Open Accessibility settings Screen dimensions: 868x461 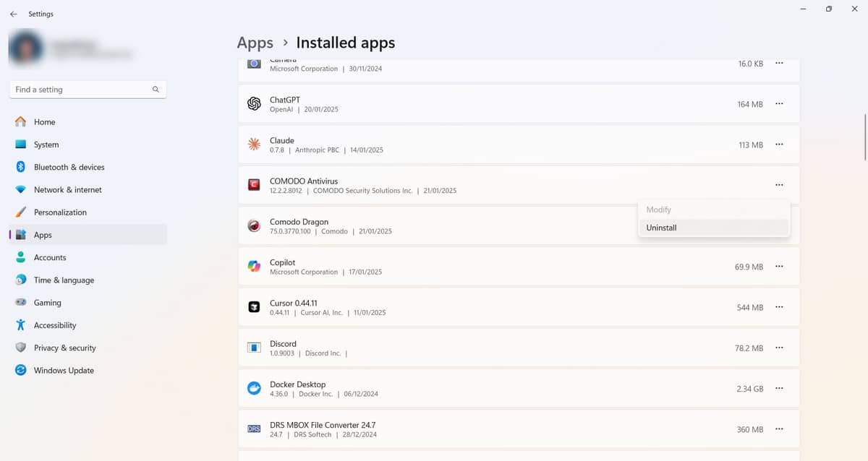click(x=88, y=325)
